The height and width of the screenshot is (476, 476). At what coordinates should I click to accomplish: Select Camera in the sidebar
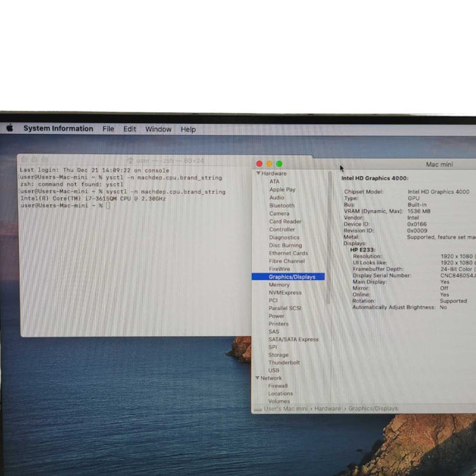point(279,214)
